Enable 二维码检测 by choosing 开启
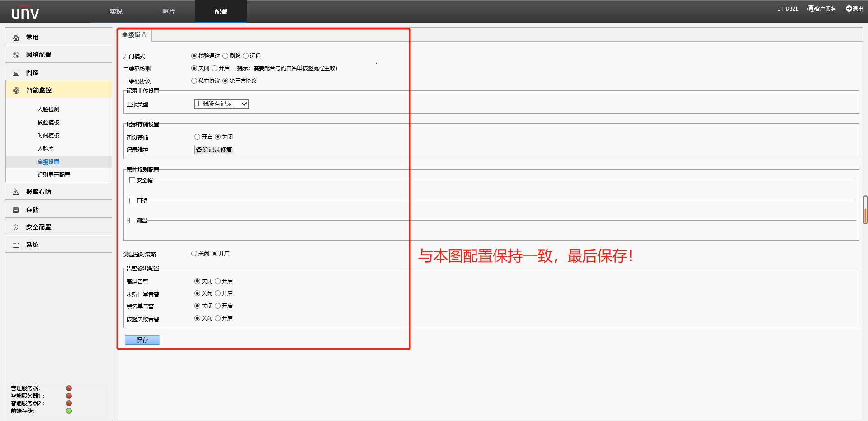Viewport: 868px width, 421px height. pos(214,68)
